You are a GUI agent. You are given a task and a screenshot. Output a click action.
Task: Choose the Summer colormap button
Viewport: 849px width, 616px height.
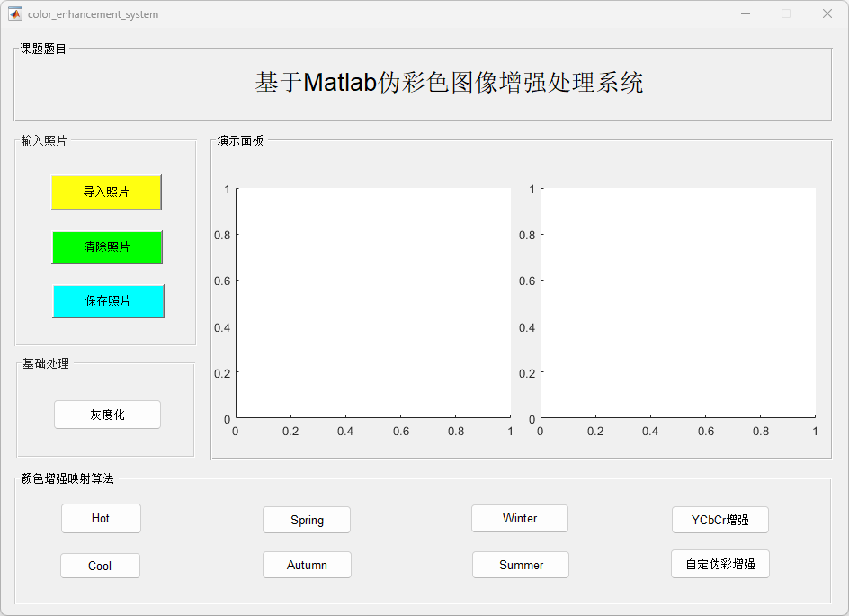[x=521, y=565]
